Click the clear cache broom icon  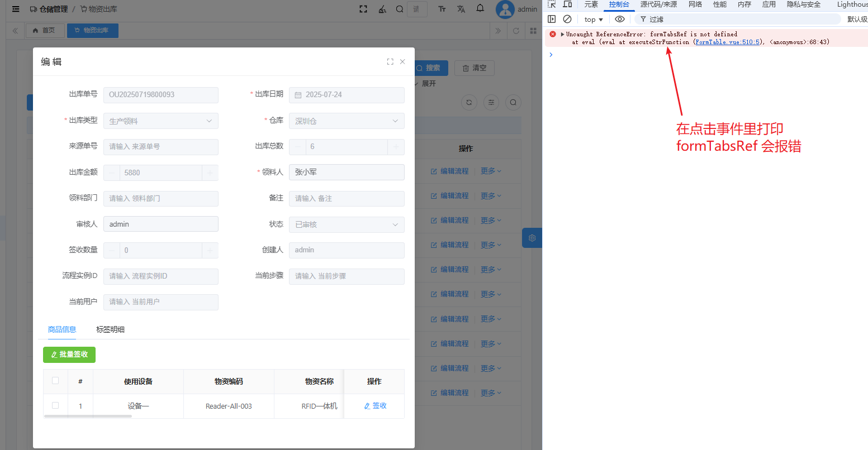[x=382, y=9]
